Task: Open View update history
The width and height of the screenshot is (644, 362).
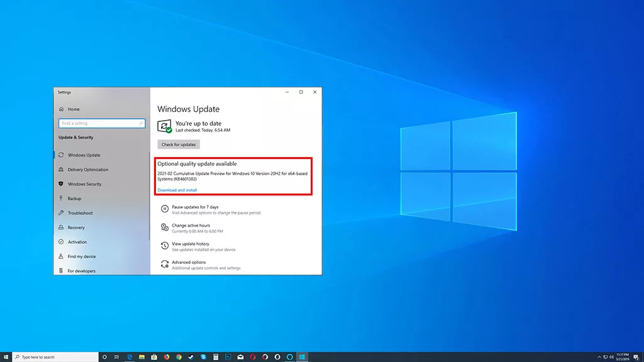Action: point(190,244)
